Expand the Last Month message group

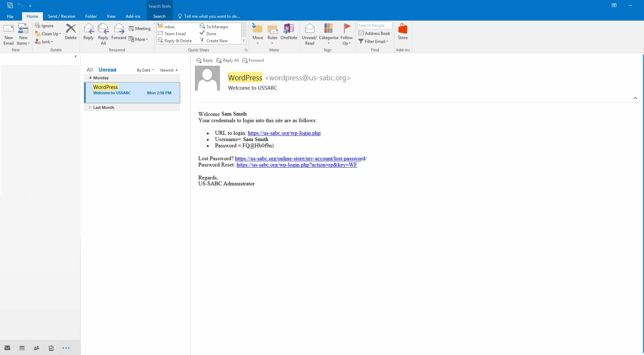point(90,108)
